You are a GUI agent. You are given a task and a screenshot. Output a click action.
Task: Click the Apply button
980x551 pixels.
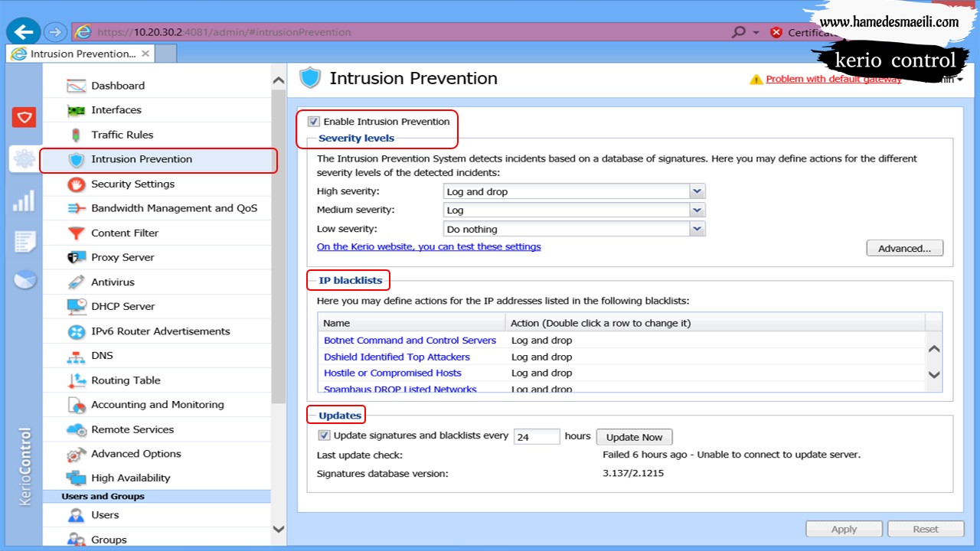(x=844, y=529)
